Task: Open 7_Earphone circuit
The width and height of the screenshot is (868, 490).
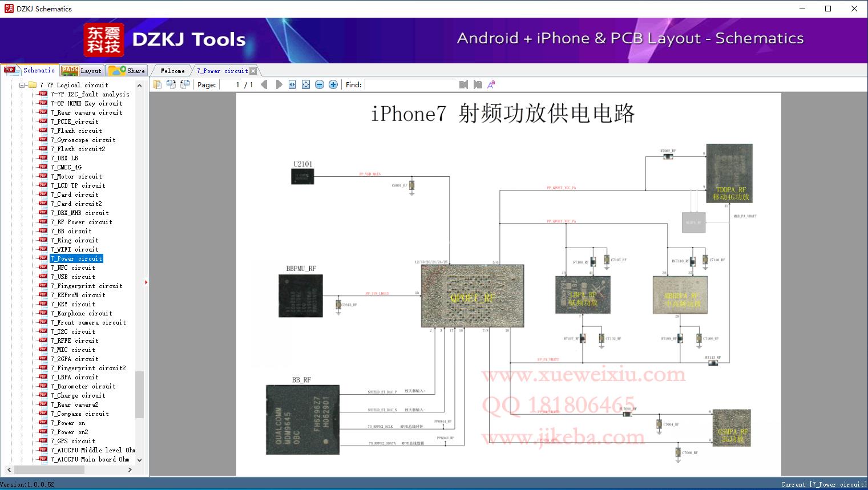Action: [x=81, y=313]
